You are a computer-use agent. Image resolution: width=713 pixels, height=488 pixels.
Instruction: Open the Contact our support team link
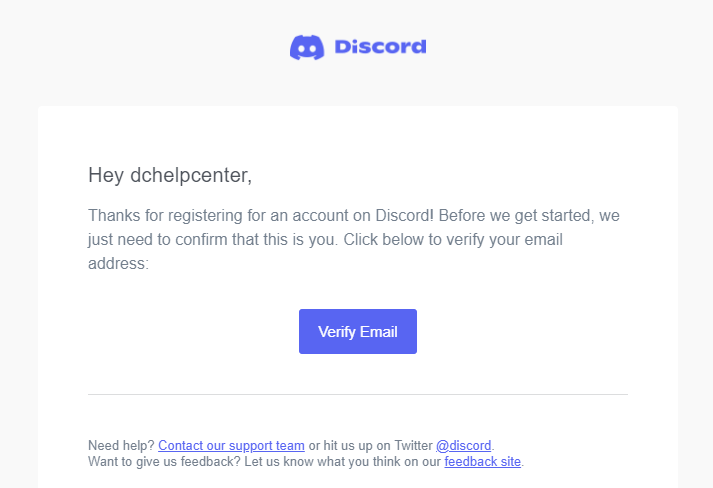click(x=231, y=445)
